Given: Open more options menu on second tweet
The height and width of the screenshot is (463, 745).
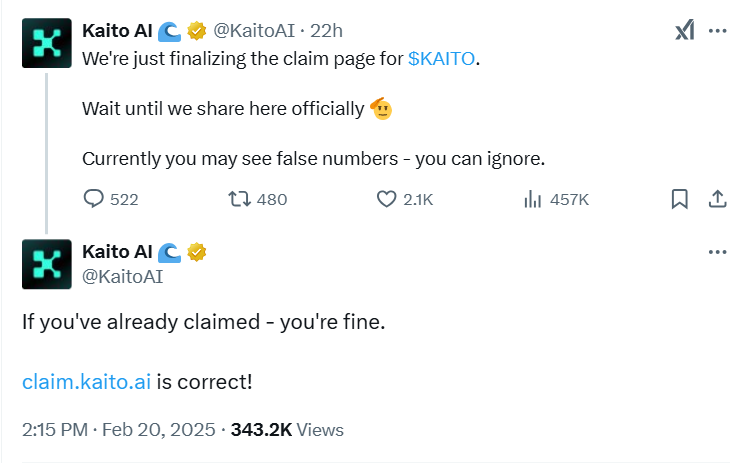Looking at the screenshot, I should tap(717, 252).
